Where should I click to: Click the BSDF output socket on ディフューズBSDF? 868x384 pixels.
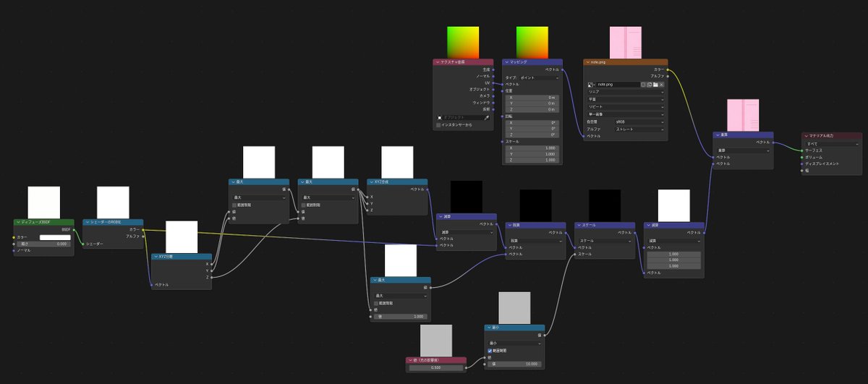point(74,229)
